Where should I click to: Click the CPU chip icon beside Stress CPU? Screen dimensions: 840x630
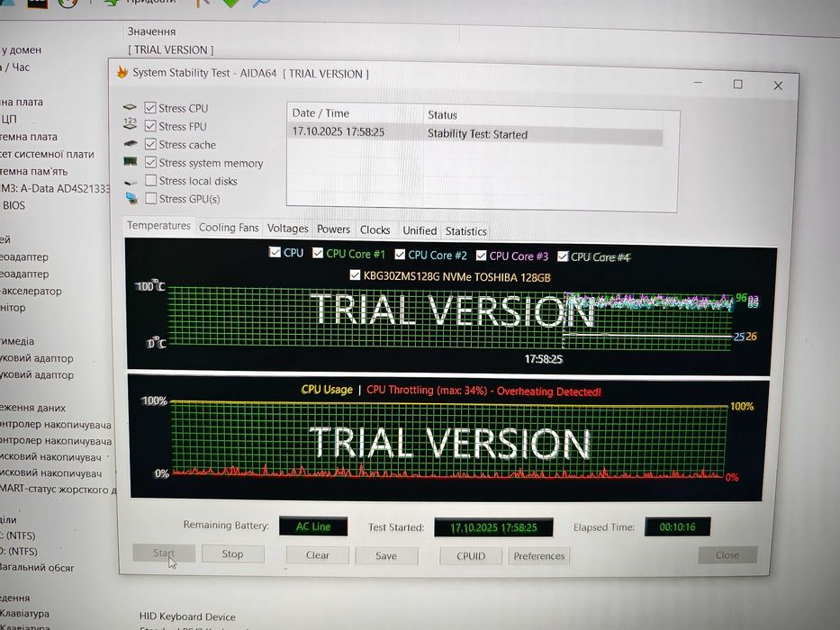[130, 107]
